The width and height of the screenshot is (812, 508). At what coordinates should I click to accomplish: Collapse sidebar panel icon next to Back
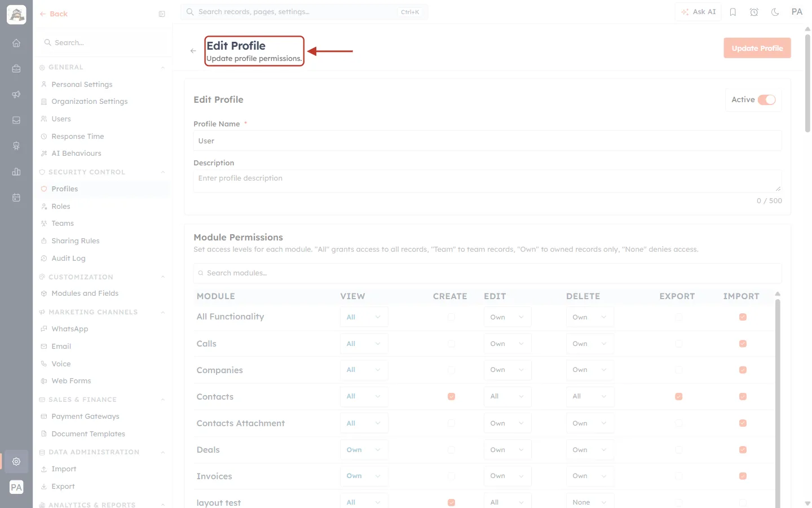(162, 14)
